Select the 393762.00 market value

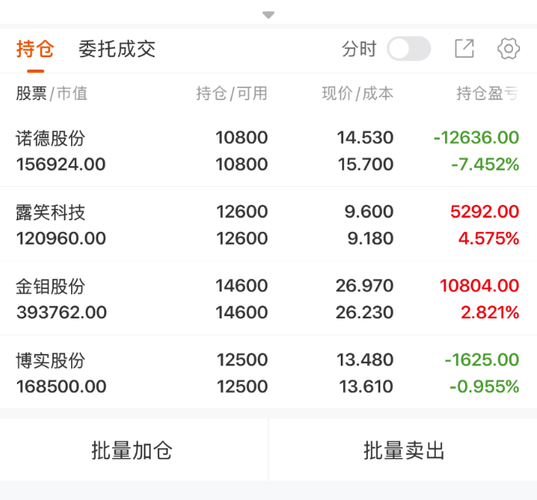pyautogui.click(x=62, y=312)
